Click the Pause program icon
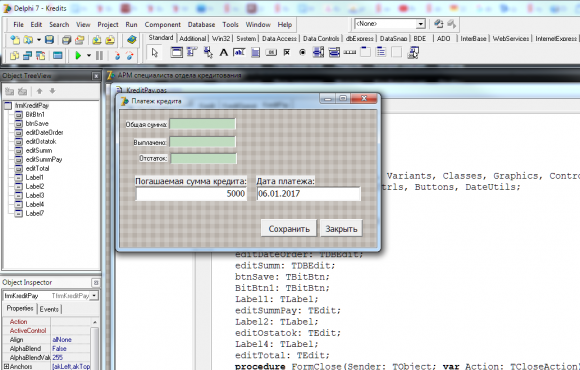Viewport: 580px width, 370px height. (100, 56)
